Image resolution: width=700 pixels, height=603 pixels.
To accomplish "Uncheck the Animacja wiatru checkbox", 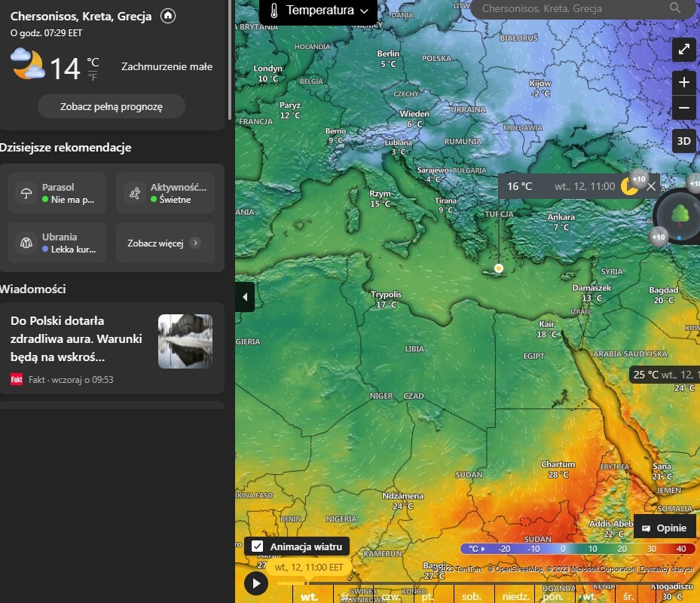I will tap(258, 546).
